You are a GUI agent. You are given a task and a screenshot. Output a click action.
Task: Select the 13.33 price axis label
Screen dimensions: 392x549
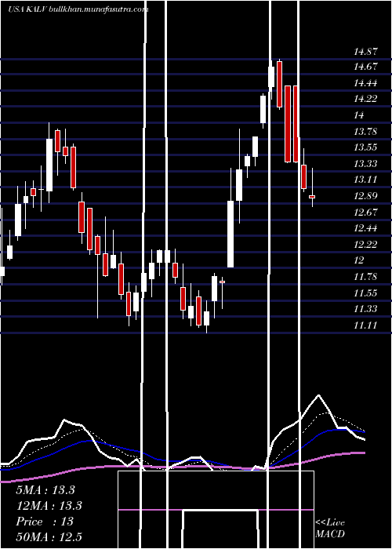click(x=365, y=163)
